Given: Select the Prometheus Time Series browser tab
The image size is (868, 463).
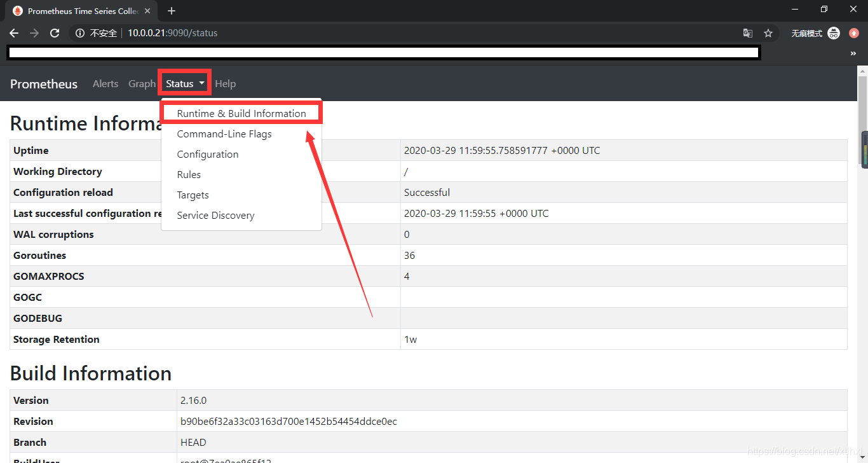Looking at the screenshot, I should [81, 11].
